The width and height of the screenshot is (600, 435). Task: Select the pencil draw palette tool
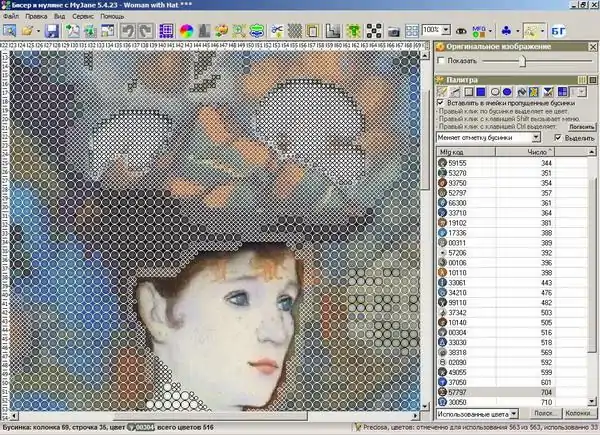(442, 92)
